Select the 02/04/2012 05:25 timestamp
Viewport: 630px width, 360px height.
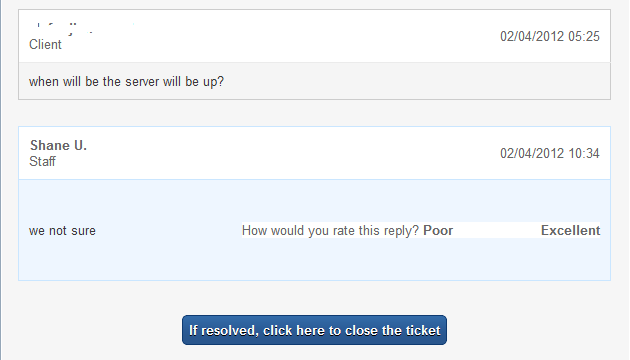550,37
